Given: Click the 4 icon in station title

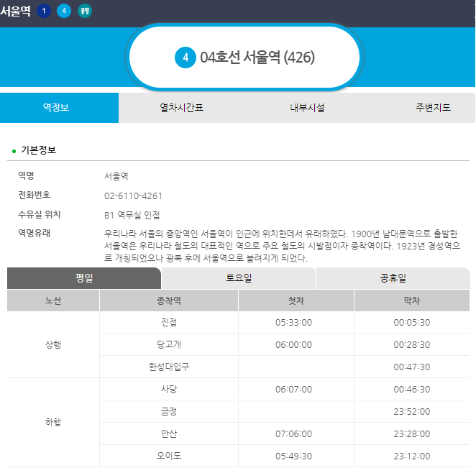Looking at the screenshot, I should [x=186, y=58].
